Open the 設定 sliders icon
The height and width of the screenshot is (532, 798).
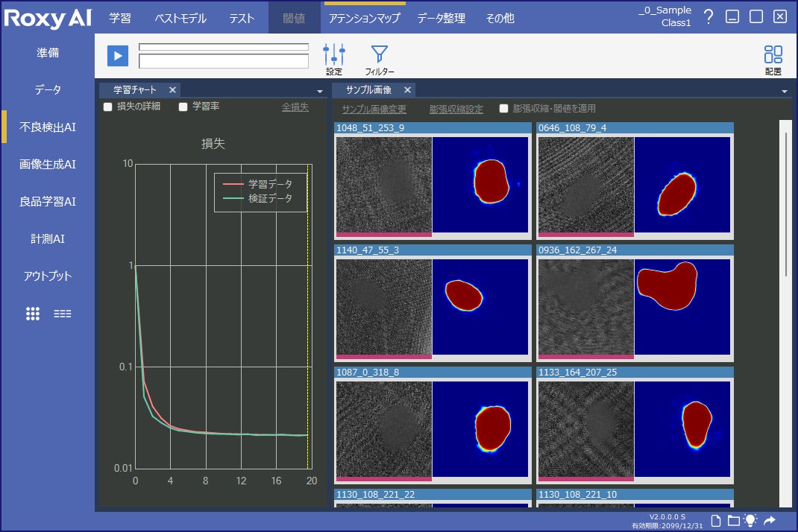click(x=334, y=55)
